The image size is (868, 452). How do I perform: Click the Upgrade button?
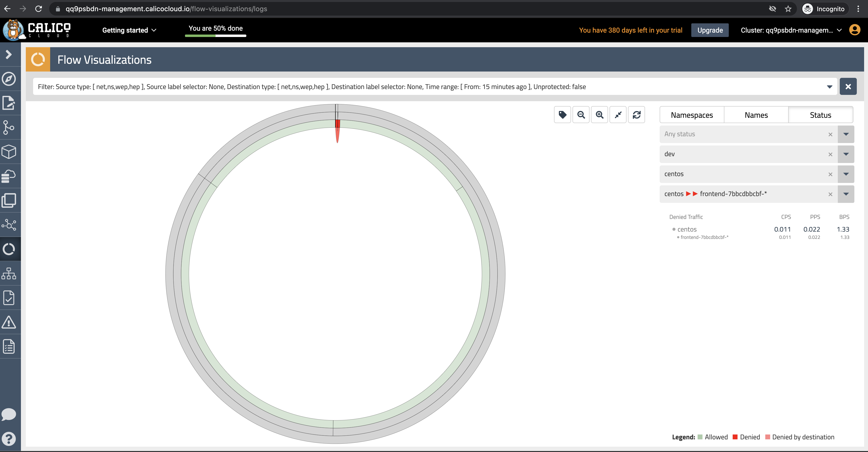(x=710, y=30)
